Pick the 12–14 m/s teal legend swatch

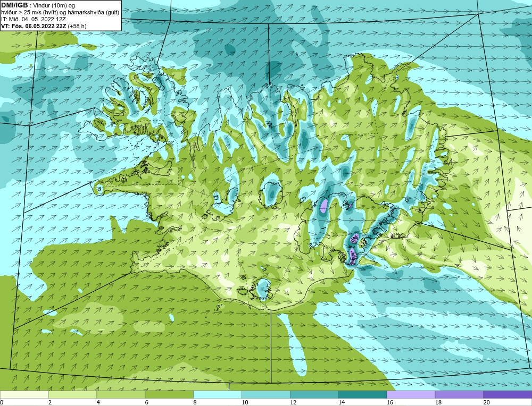(x=314, y=394)
